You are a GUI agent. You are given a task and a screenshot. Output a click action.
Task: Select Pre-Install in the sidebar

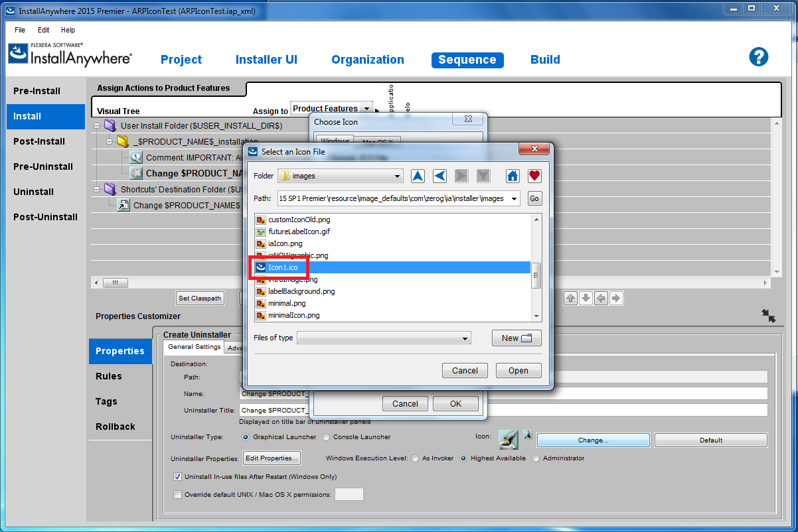pos(46,91)
